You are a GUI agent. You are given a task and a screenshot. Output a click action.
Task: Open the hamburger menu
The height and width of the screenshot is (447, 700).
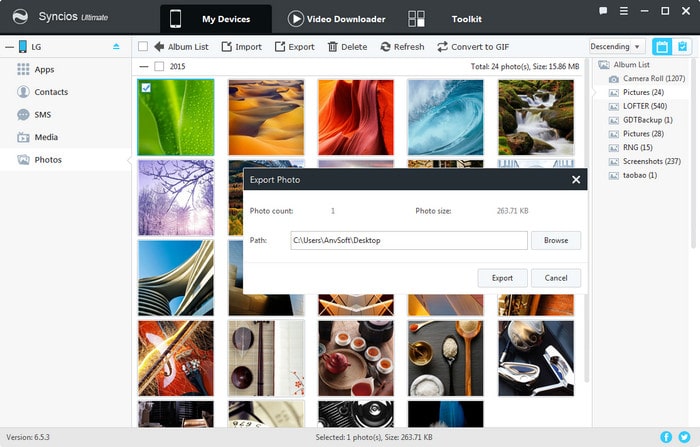pyautogui.click(x=624, y=11)
